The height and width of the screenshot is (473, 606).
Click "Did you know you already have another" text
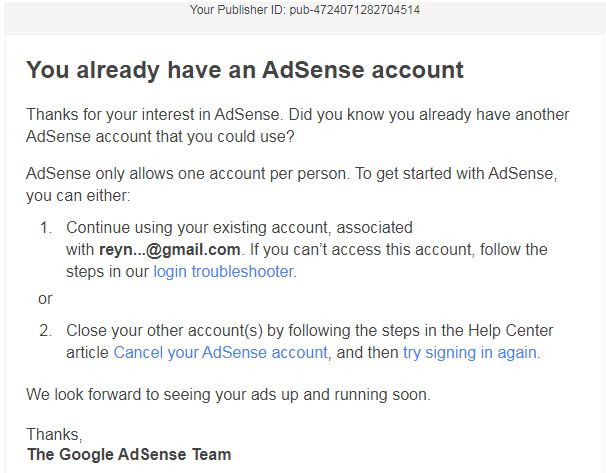(x=420, y=113)
